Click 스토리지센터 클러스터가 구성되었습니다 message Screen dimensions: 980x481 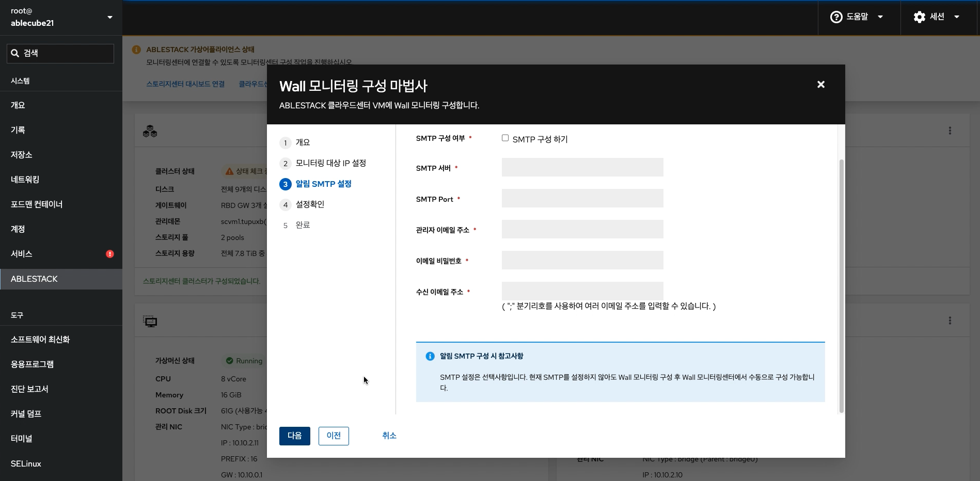coord(201,281)
